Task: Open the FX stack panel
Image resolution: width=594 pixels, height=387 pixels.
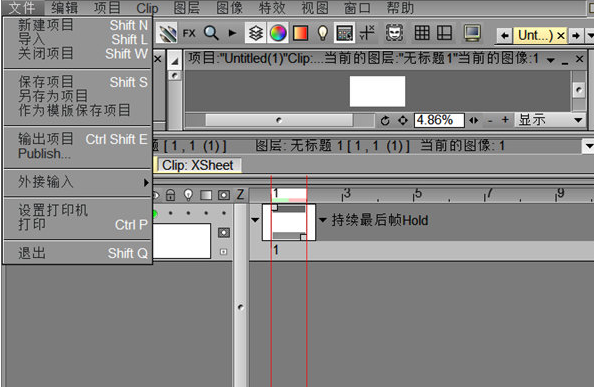Action: (x=189, y=34)
